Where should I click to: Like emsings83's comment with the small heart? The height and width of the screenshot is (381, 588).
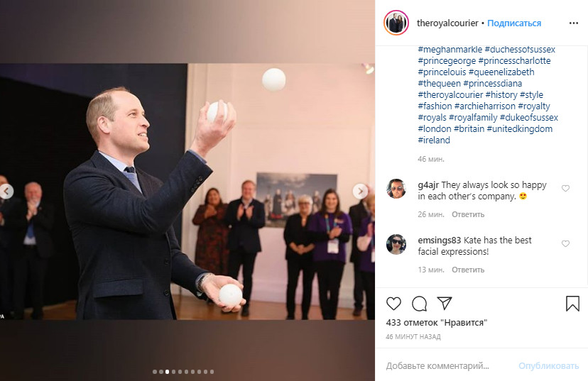(565, 244)
